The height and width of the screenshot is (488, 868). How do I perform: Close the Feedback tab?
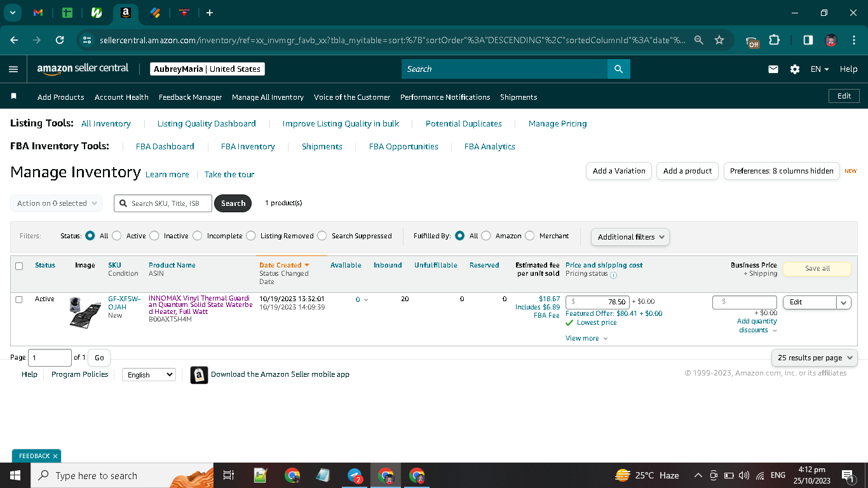click(55, 456)
